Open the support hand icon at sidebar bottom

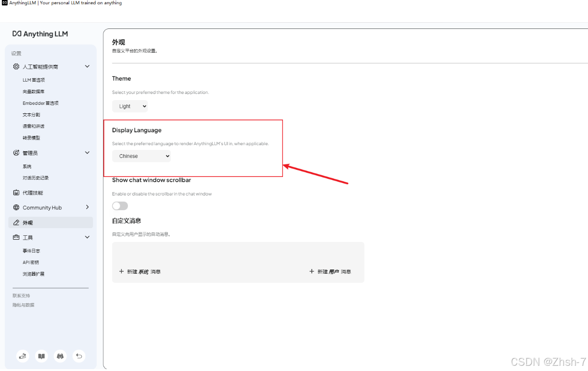click(23, 356)
